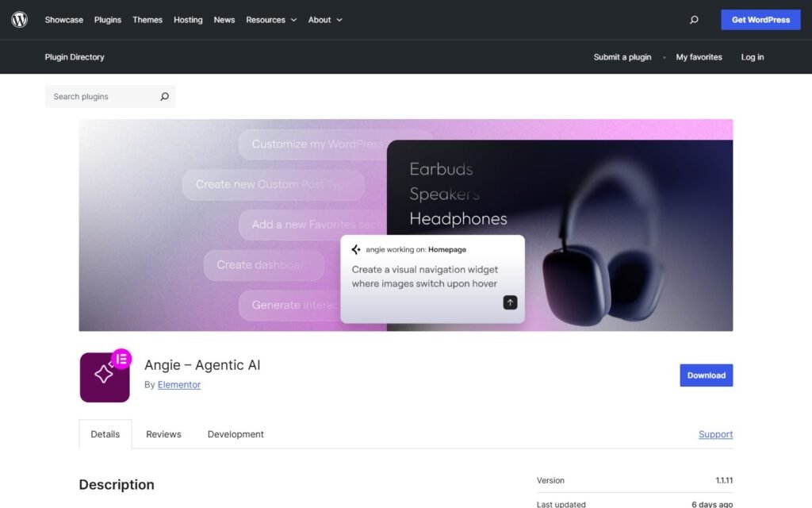Click the Angie sparkle icon in banner
Viewport: 812px width, 508px height.
(x=356, y=249)
